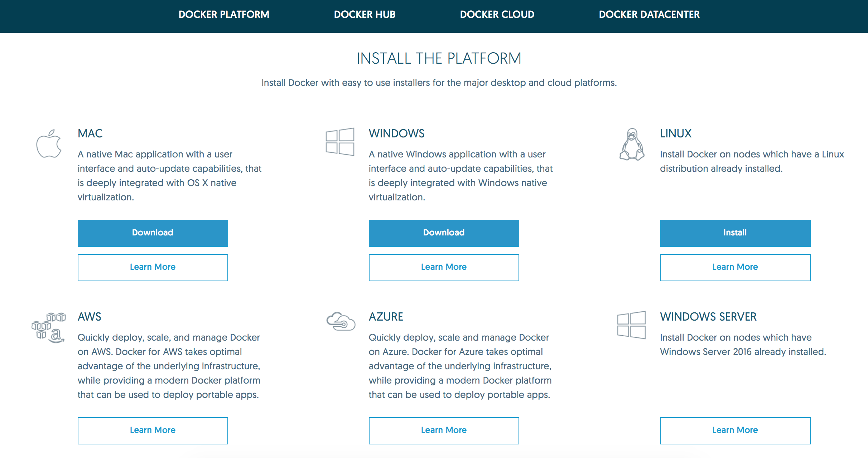
Task: Click the WINDOWS SERVER heading
Action: [x=708, y=317]
